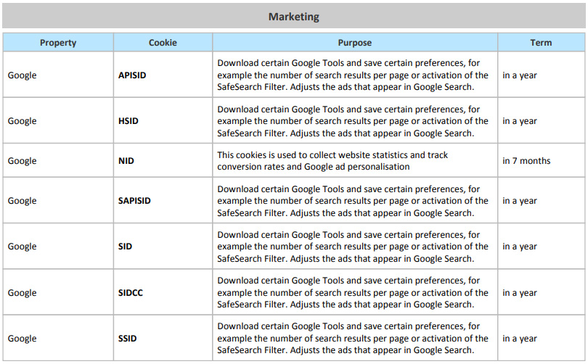
Task: Click Google in the SID row
Action: pos(22,247)
